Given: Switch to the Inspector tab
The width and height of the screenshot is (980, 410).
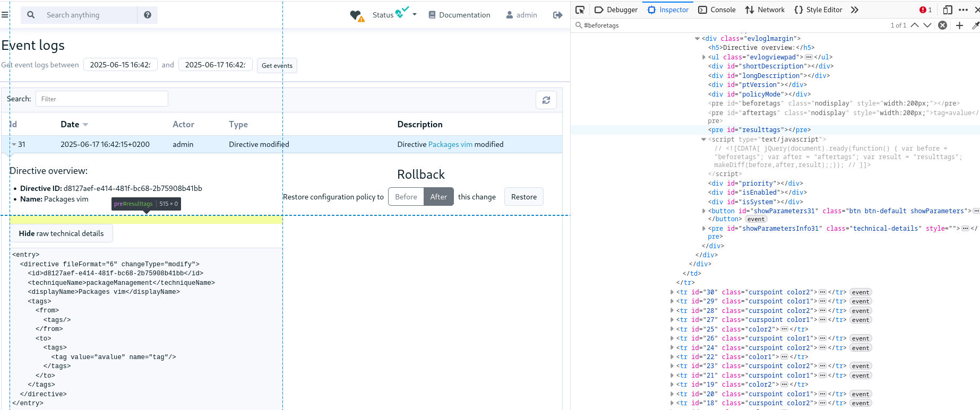Looking at the screenshot, I should pos(668,10).
